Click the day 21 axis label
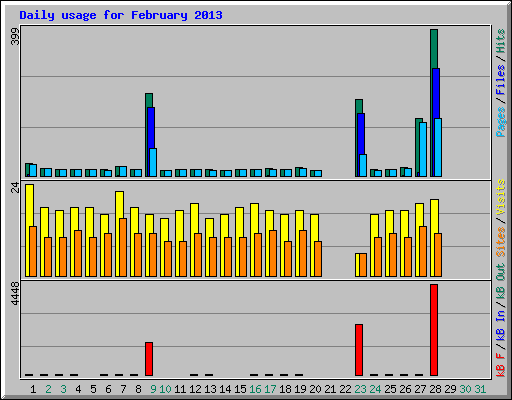This screenshot has width=512, height=400. (x=330, y=389)
